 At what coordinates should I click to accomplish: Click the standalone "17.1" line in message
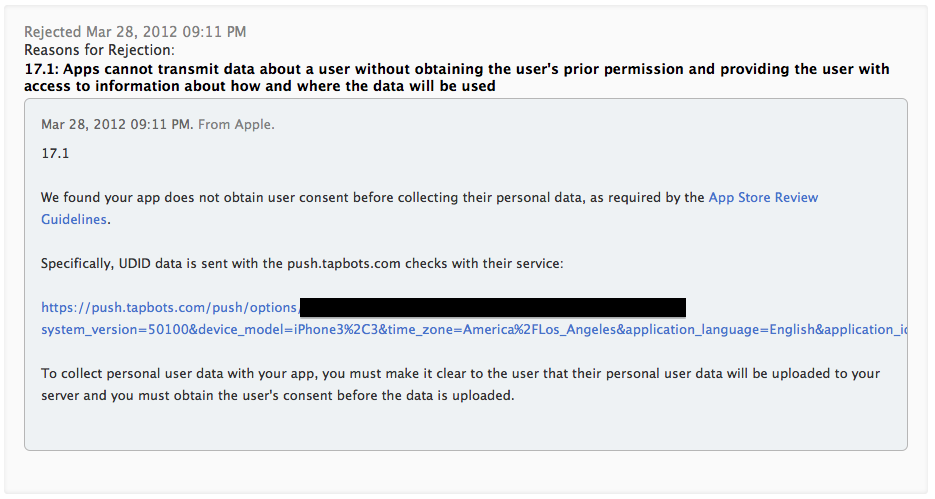[x=54, y=154]
